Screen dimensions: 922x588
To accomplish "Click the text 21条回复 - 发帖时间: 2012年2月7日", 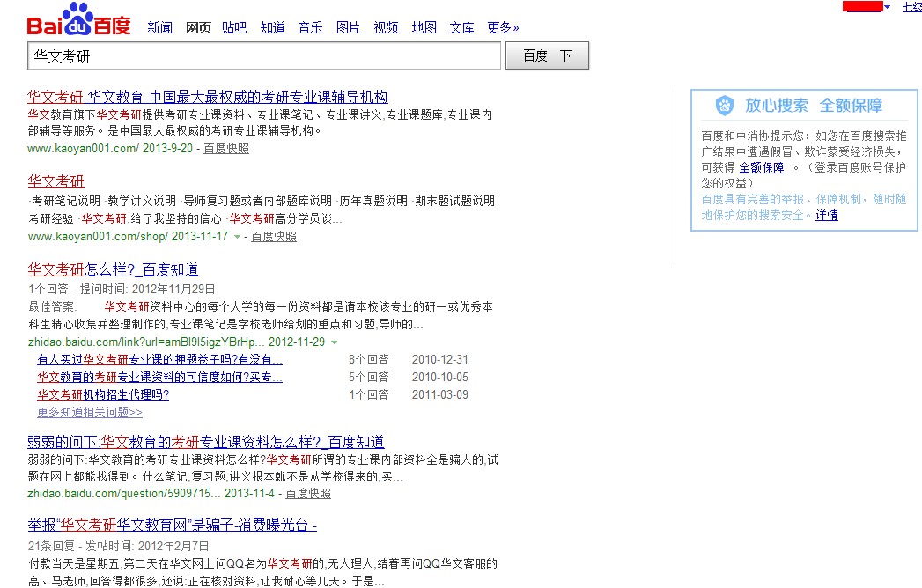I will click(x=118, y=546).
